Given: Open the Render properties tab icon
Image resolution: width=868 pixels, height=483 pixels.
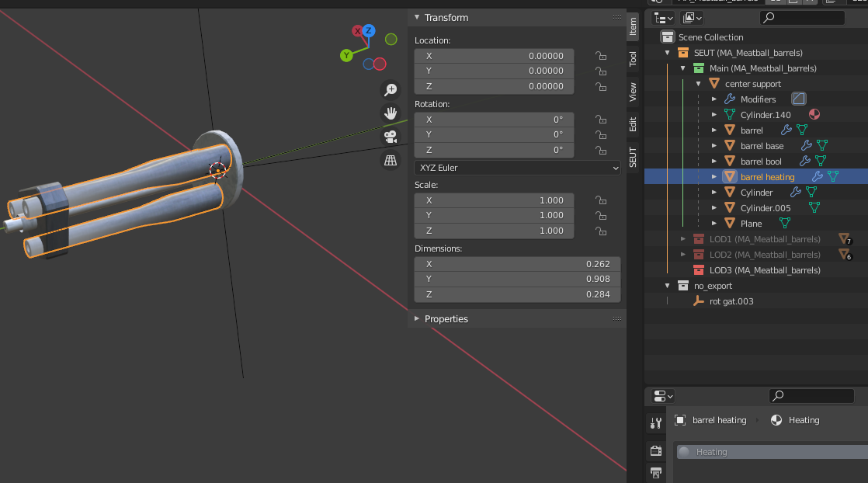Looking at the screenshot, I should 656,450.
